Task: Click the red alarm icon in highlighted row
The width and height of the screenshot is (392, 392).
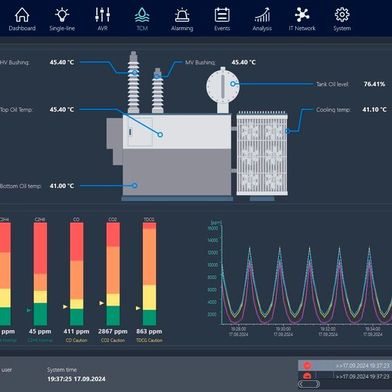Action: tap(307, 366)
